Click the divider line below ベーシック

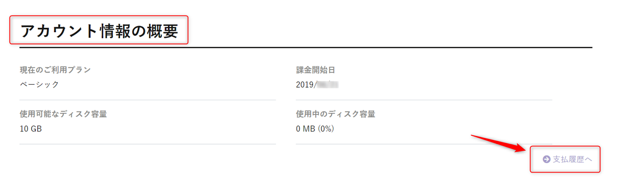coord(147,100)
